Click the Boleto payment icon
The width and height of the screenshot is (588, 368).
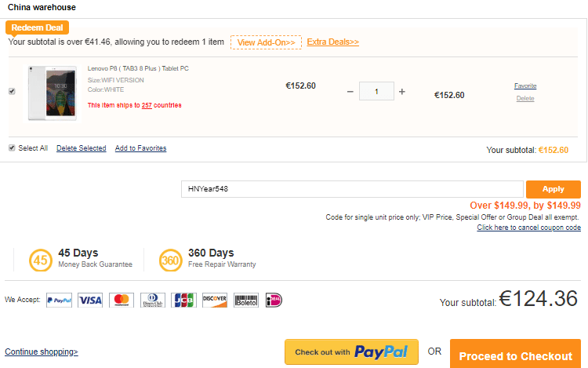coord(245,300)
